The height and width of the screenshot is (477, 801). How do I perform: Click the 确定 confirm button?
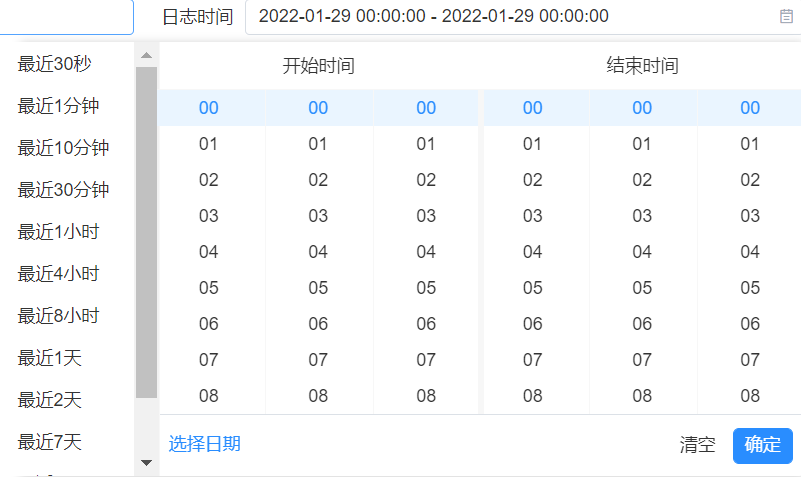762,445
